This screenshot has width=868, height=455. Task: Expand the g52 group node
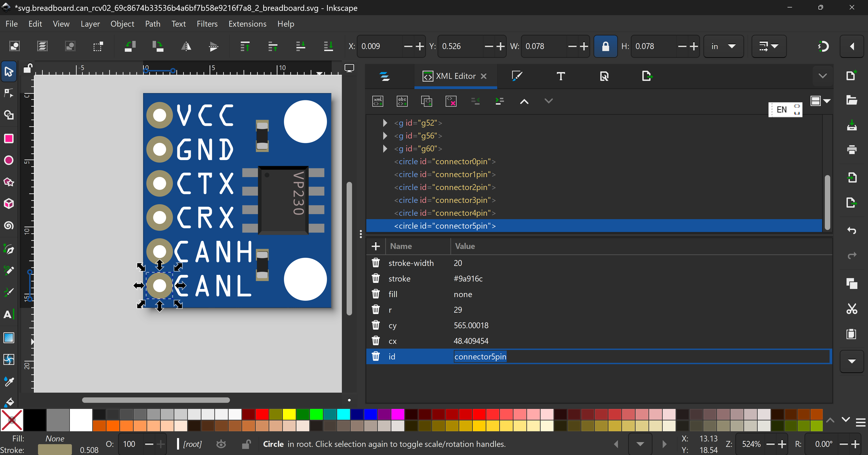[385, 123]
